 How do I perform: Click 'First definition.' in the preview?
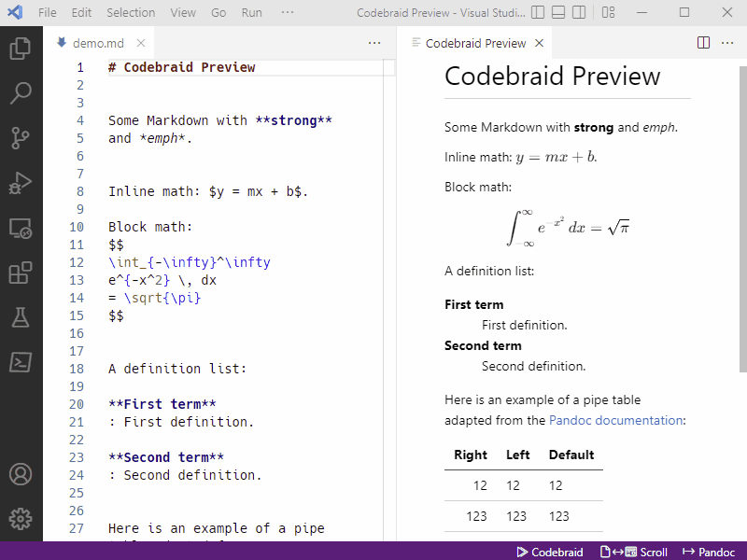click(x=524, y=325)
